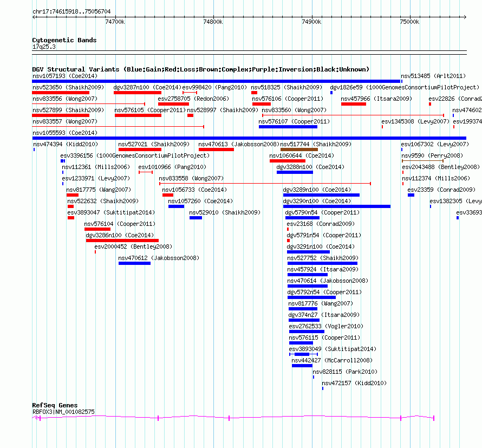The image size is (482, 448).
Task: Open the nsv518325 (Shaikh2009) entry
Action: tap(286, 87)
